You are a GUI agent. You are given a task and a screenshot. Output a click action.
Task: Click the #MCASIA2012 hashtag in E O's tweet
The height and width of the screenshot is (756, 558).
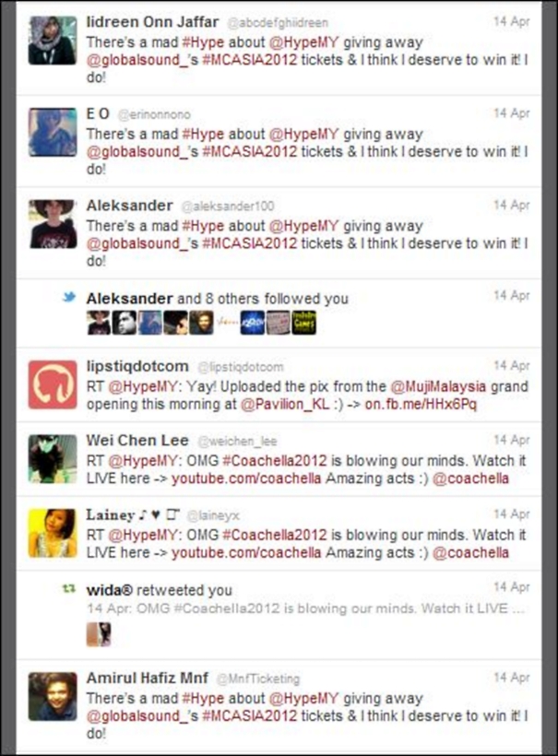249,152
